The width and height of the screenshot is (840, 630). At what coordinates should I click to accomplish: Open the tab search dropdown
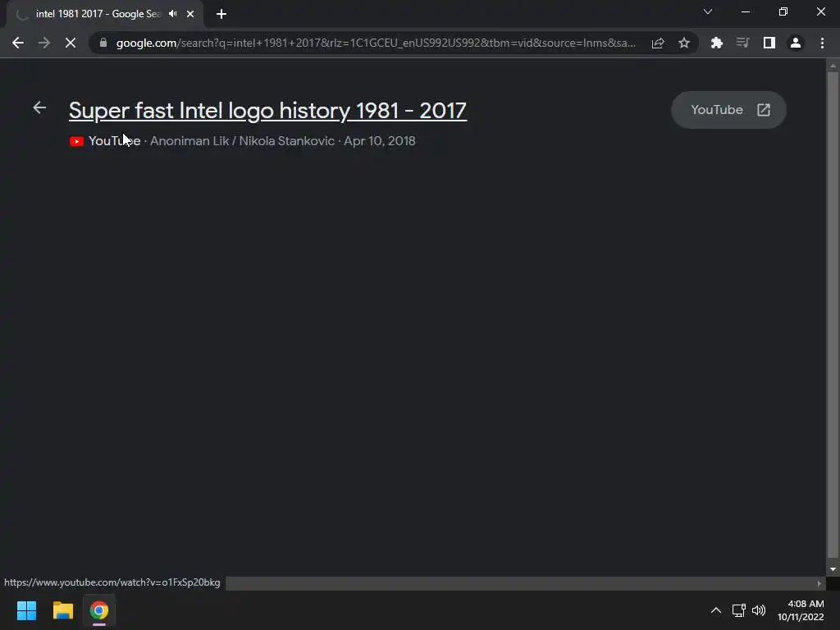708,11
